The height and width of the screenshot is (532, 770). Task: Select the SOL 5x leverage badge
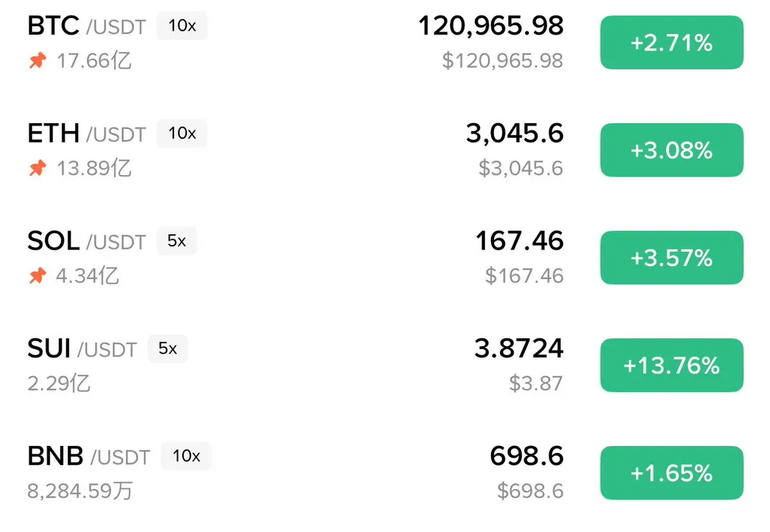[x=176, y=241]
